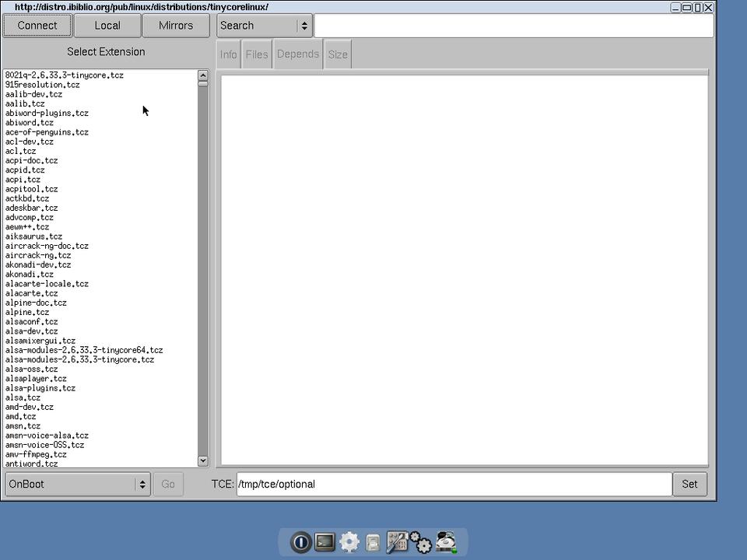Click the Mirrors button

[x=176, y=26]
